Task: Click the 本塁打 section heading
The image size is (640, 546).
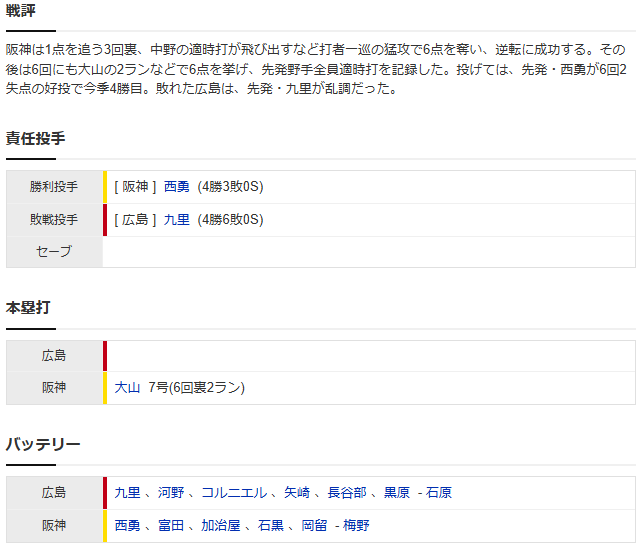Action: [x=28, y=308]
